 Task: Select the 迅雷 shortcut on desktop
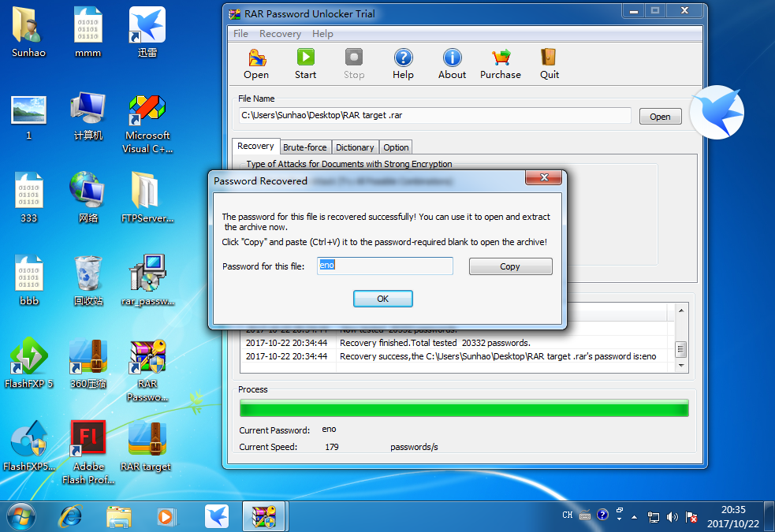click(147, 32)
